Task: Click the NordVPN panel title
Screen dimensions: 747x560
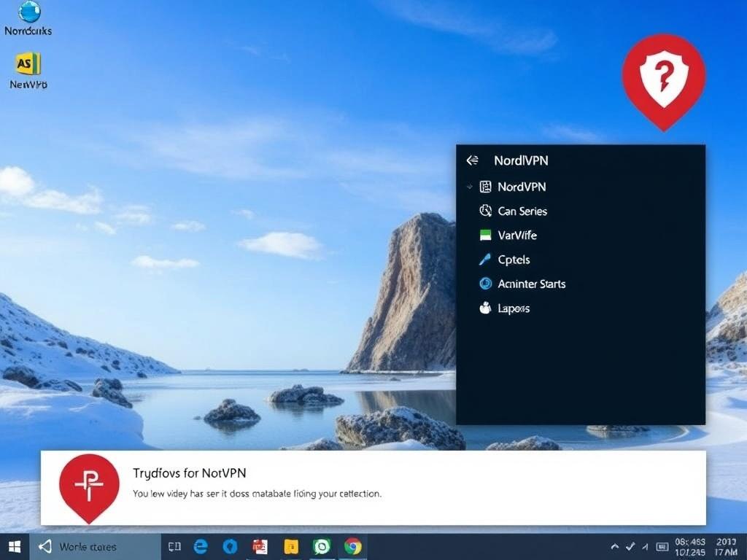Action: pyautogui.click(x=521, y=160)
